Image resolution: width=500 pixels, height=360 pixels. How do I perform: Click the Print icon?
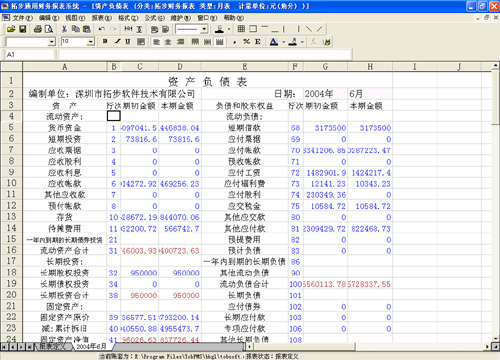38,29
